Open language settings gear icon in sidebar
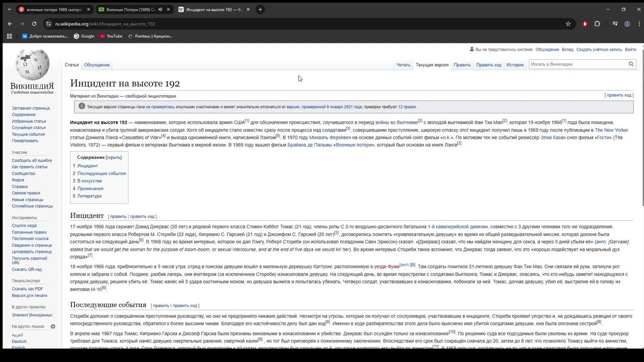Screen dimensions: 644x362 (x=53, y=326)
